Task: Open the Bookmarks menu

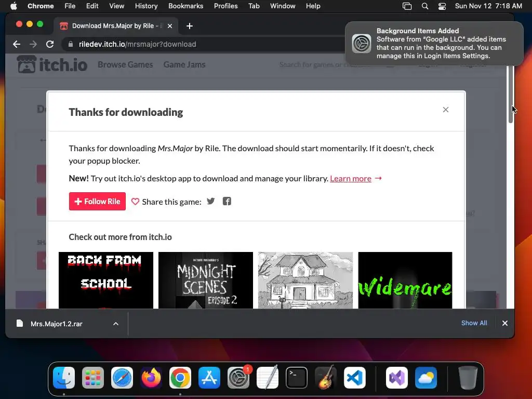Action: [185, 6]
